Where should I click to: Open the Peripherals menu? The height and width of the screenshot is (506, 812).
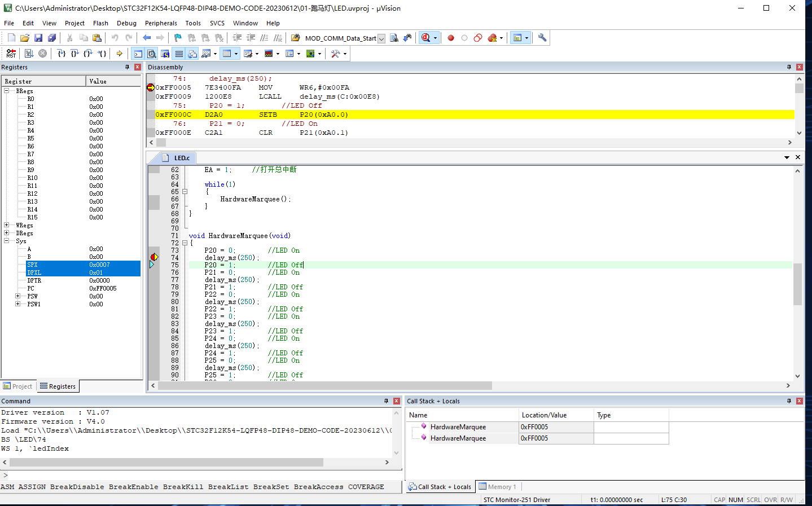pos(161,23)
